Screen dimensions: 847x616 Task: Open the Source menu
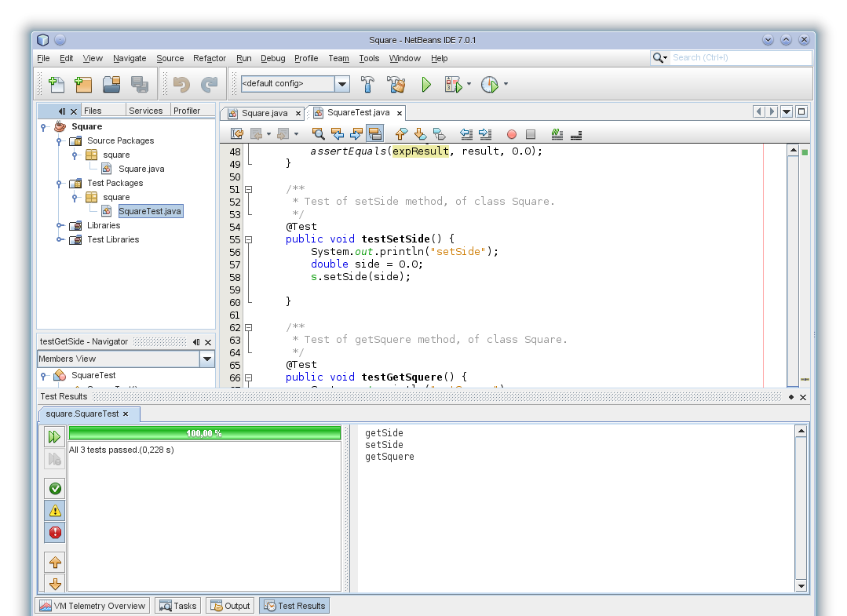pyautogui.click(x=170, y=58)
